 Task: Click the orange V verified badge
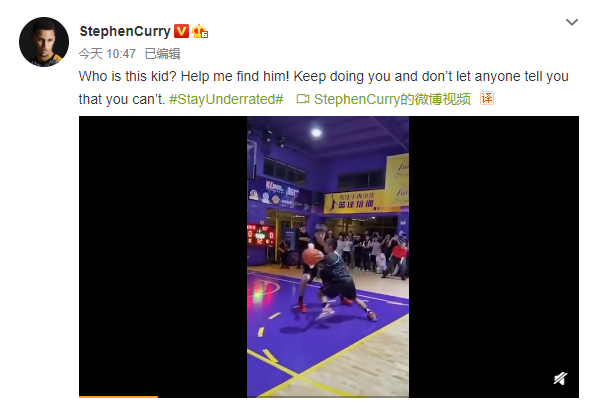[181, 31]
